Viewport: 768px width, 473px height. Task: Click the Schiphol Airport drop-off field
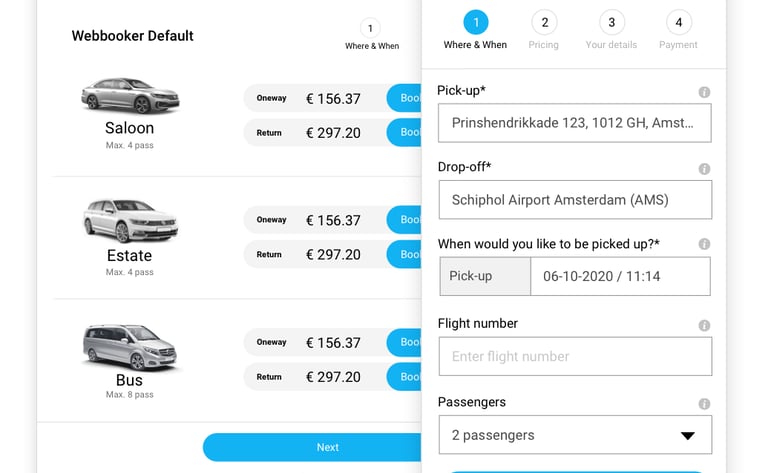click(x=575, y=200)
